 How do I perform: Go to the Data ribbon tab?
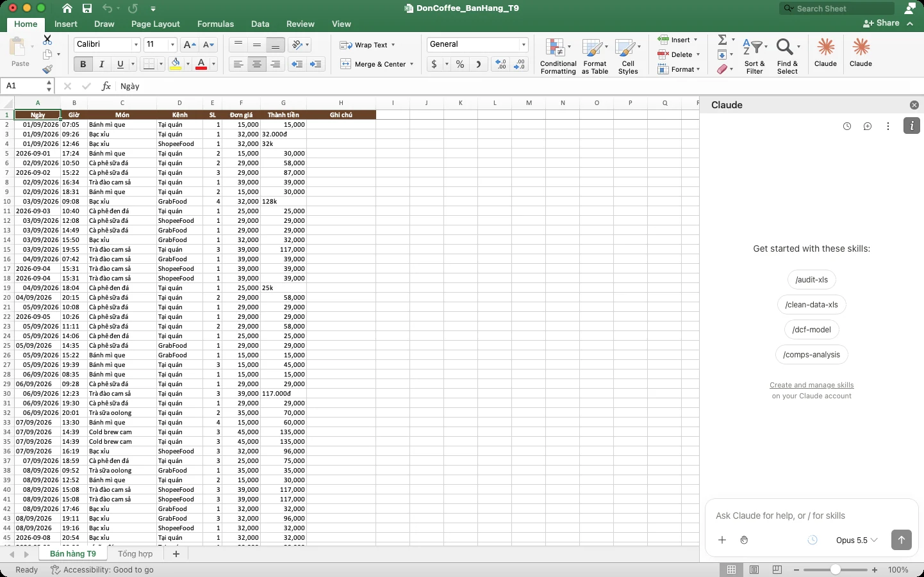tap(260, 24)
